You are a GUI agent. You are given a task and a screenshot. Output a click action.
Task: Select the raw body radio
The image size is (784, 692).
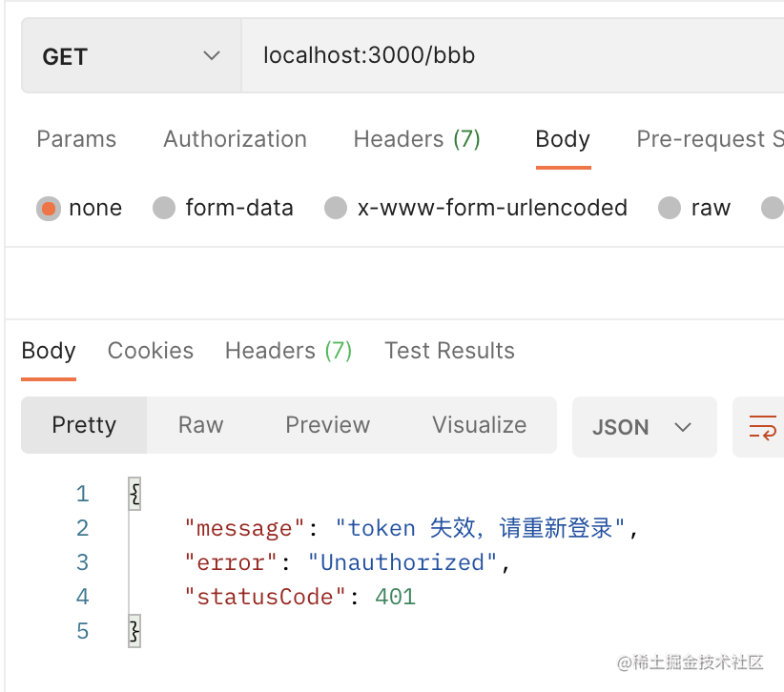click(670, 208)
